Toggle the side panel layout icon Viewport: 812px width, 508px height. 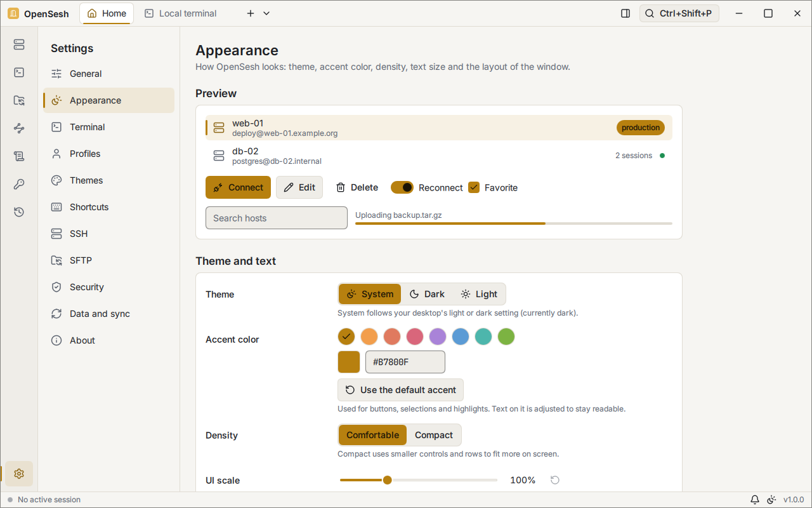point(625,13)
